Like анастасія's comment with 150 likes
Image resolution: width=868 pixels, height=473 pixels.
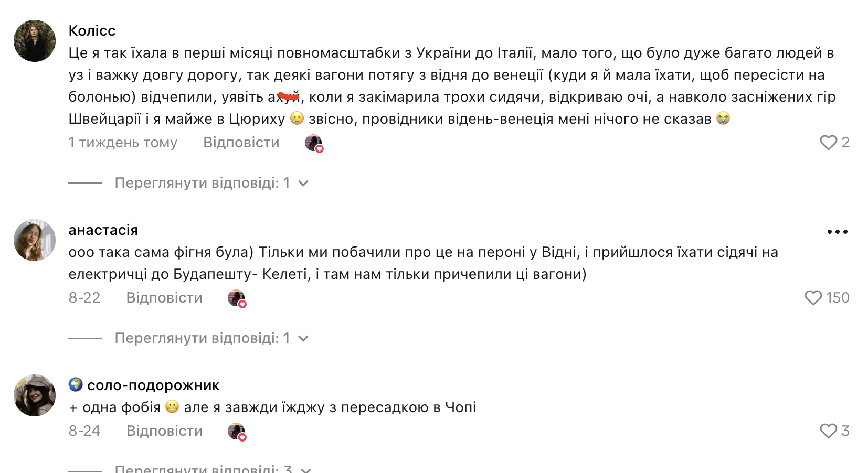[813, 298]
